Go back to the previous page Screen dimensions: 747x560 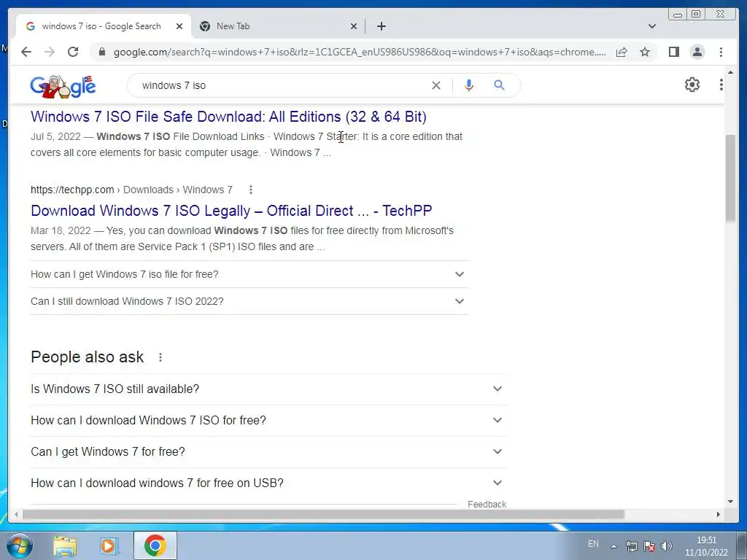[x=26, y=52]
